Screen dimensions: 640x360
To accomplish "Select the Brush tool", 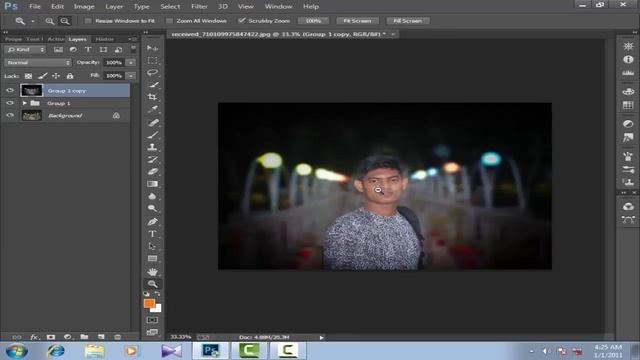I will tap(152, 134).
